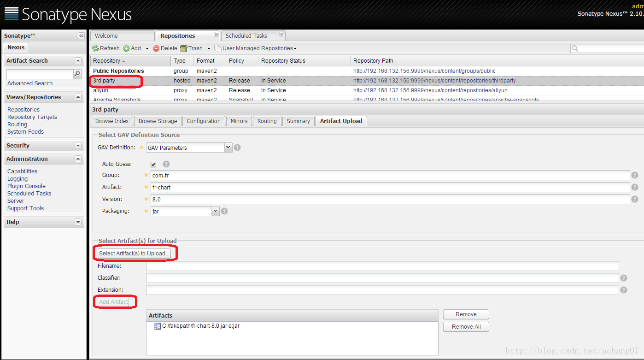Select the Public Repositories row
644x360 pixels.
pos(367,71)
